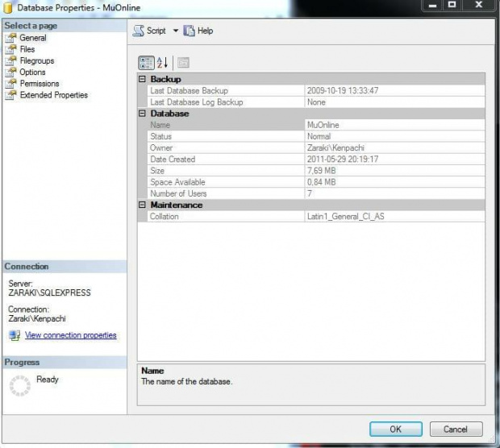Sort properties alphabetically
The width and height of the screenshot is (500, 448).
coord(162,62)
